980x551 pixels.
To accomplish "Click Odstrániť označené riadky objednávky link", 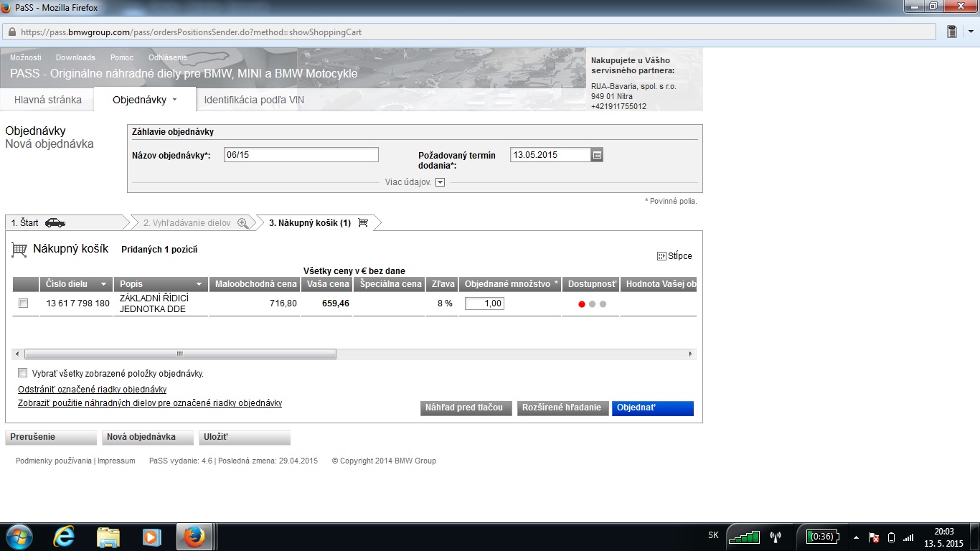I will (92, 390).
